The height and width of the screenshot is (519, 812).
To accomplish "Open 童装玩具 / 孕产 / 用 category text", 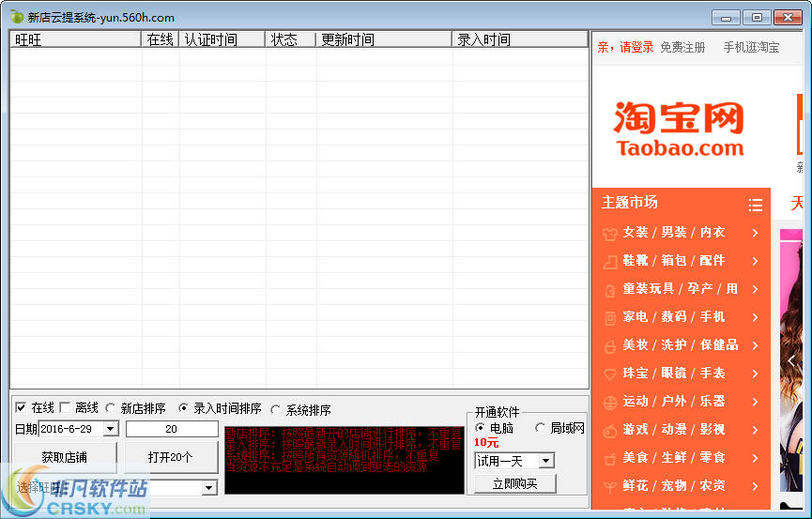I will point(681,288).
